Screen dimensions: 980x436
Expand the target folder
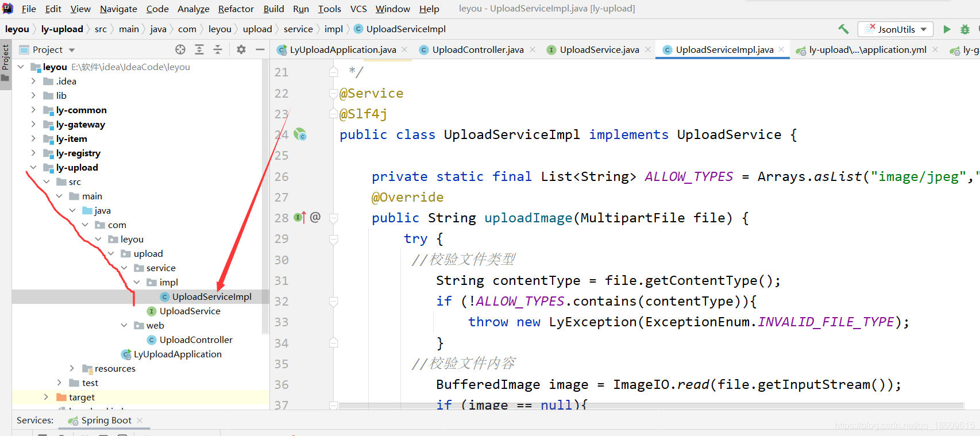point(46,397)
